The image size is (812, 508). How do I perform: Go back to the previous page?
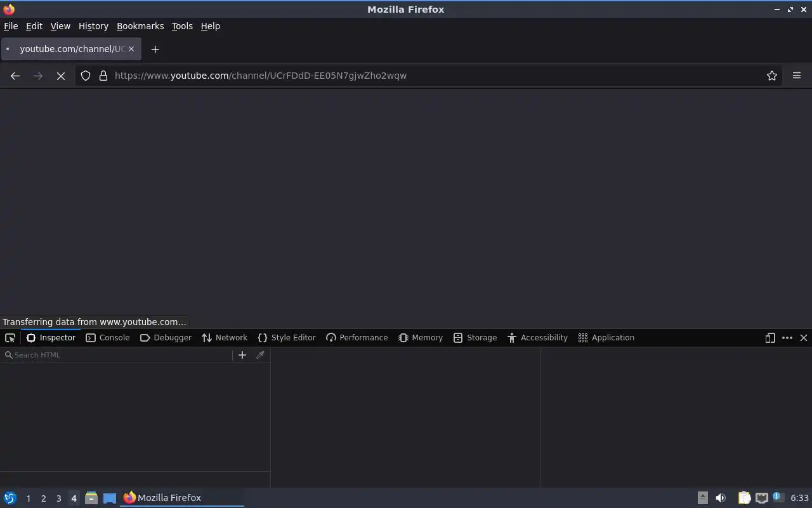point(15,76)
